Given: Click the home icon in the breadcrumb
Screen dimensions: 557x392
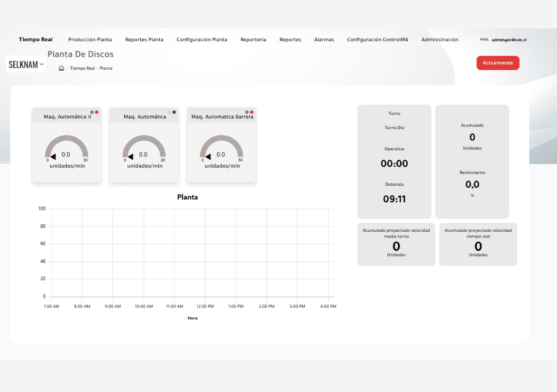Looking at the screenshot, I should (x=61, y=68).
